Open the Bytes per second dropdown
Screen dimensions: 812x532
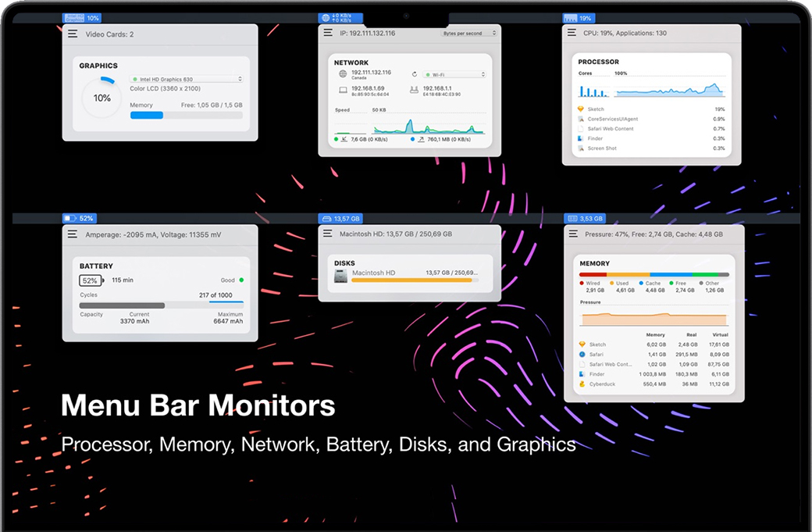[x=468, y=33]
